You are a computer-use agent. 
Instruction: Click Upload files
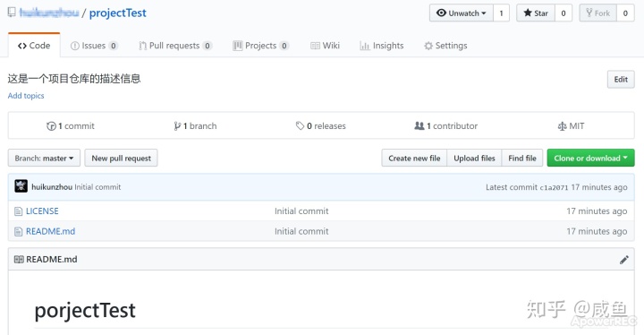[x=474, y=158]
